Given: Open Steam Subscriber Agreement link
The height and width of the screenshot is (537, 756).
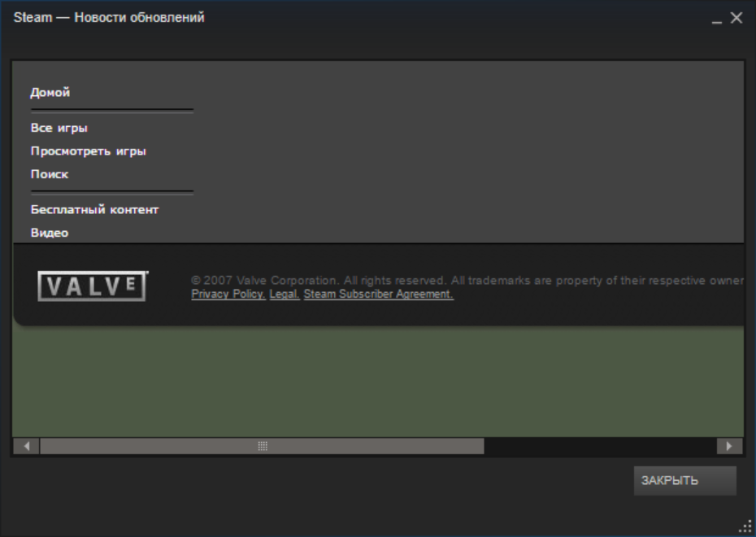Looking at the screenshot, I should click(379, 294).
